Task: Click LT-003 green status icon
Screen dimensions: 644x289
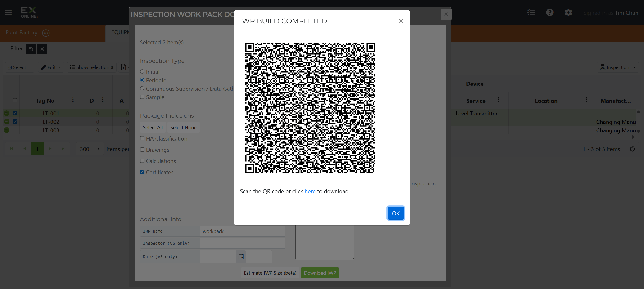Action: pyautogui.click(x=7, y=130)
